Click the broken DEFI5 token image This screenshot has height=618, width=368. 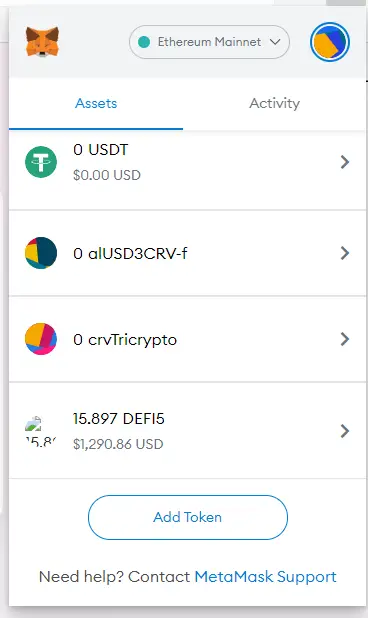(x=33, y=424)
